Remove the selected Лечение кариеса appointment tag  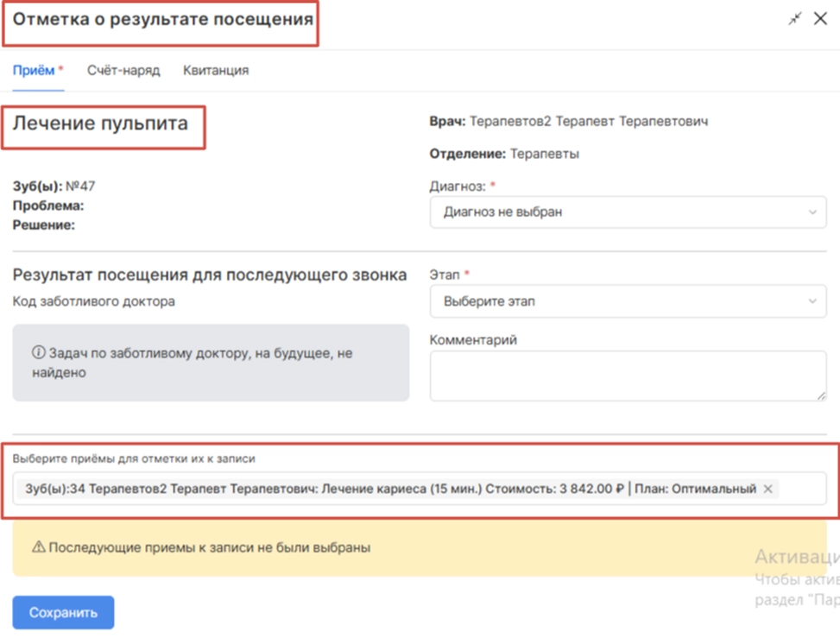767,489
